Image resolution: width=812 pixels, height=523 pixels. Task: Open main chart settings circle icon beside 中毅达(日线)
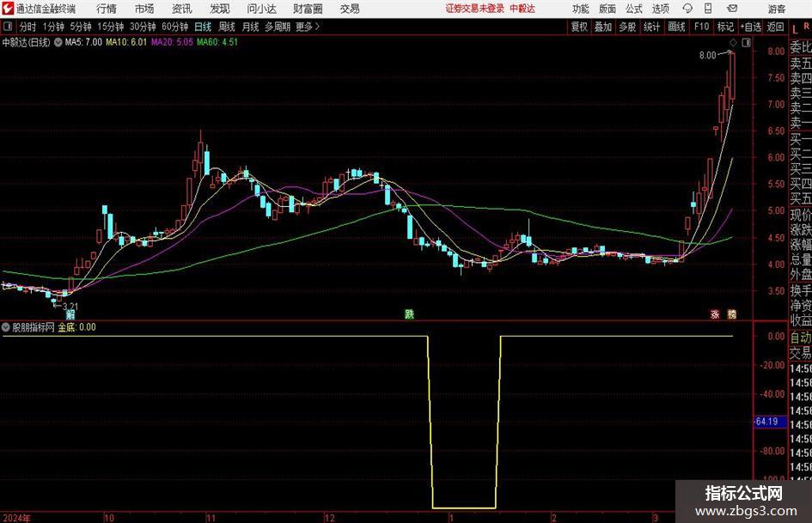pyautogui.click(x=58, y=42)
